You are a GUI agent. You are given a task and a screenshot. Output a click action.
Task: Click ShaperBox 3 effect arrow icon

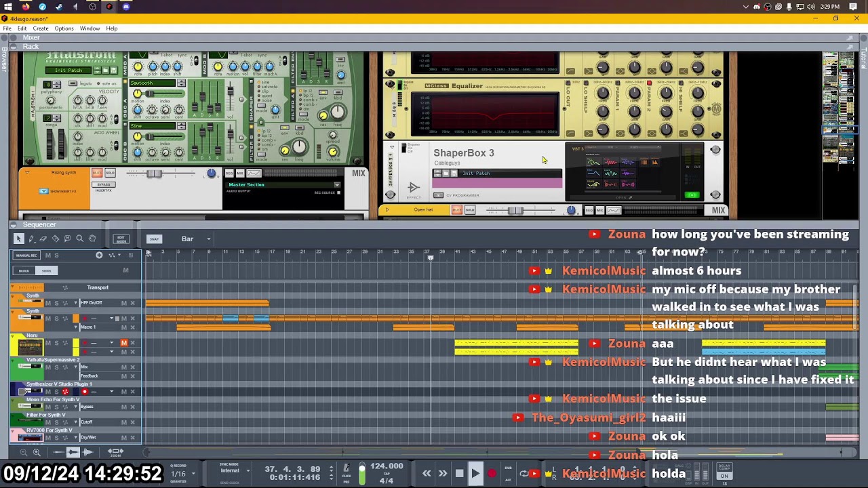pyautogui.click(x=414, y=188)
